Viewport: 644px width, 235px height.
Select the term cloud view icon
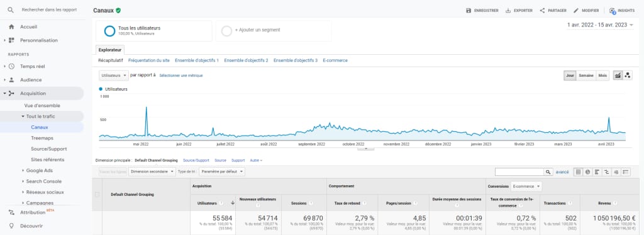point(616,172)
